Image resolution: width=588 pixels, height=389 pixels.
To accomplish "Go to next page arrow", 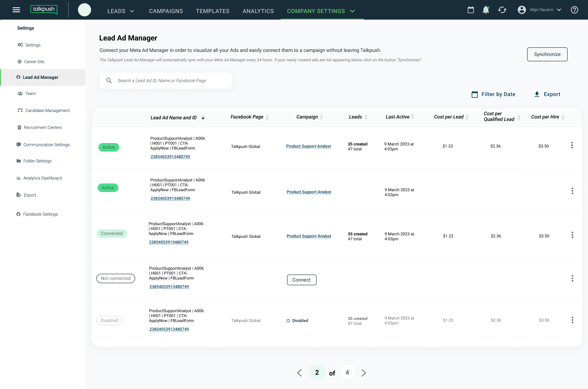I will click(x=363, y=373).
